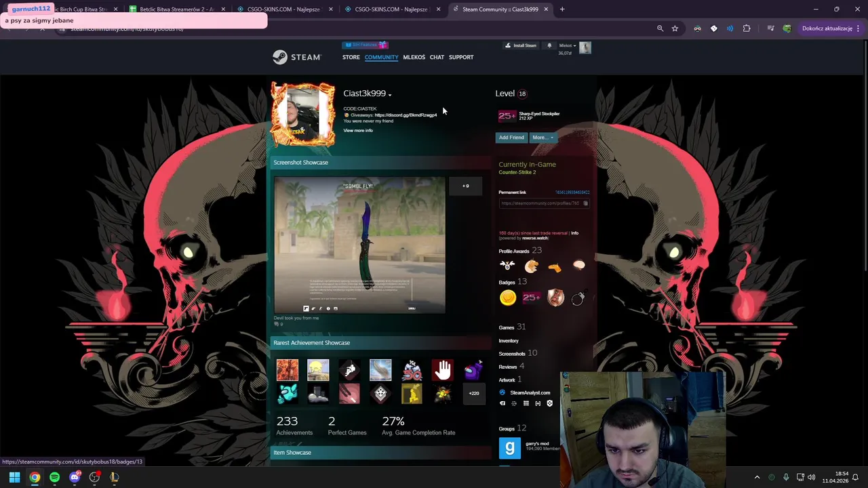
Task: Click View more info link
Action: tap(358, 131)
